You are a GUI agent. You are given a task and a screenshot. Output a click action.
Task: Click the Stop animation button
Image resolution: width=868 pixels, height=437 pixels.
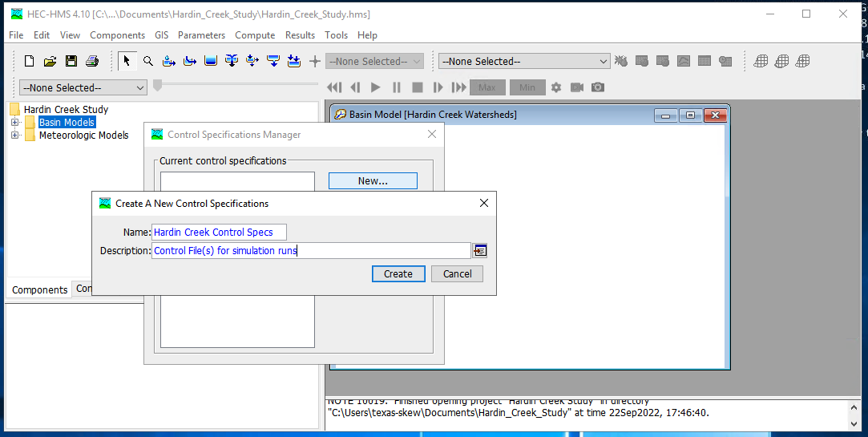(418, 87)
